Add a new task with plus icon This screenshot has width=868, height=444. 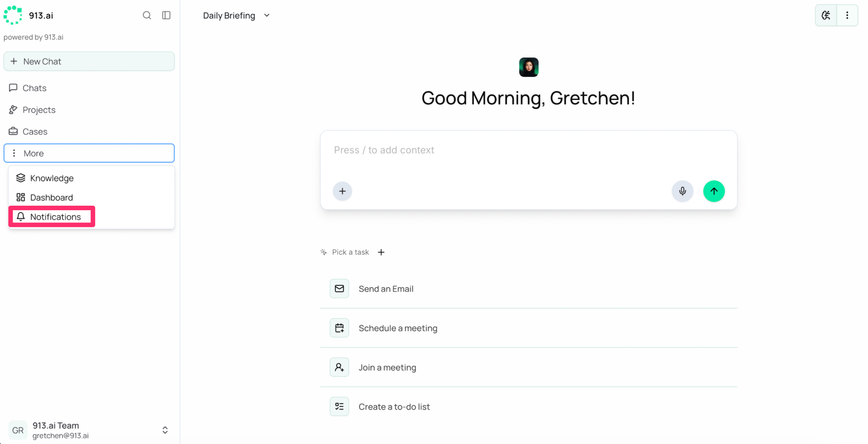[381, 252]
